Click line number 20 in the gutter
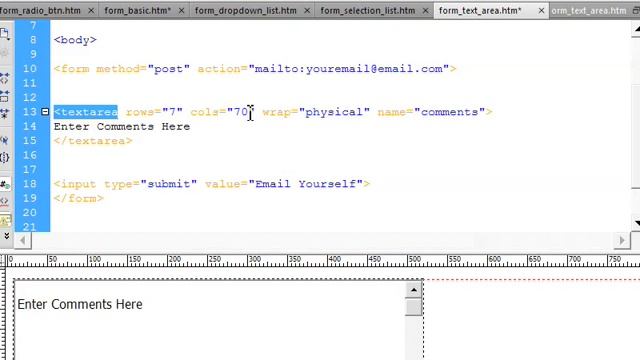Image resolution: width=640 pixels, height=360 pixels. tap(29, 213)
